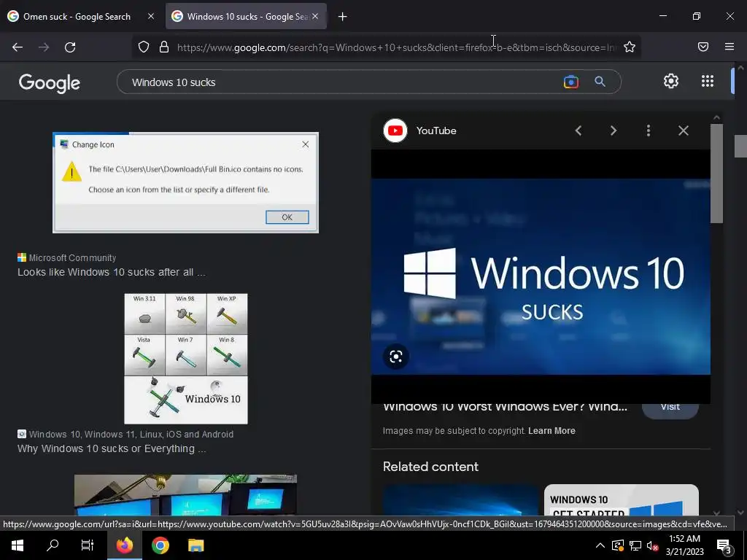Screen dimensions: 747x560
Task: Close the Omen suck tab
Action: 151,16
